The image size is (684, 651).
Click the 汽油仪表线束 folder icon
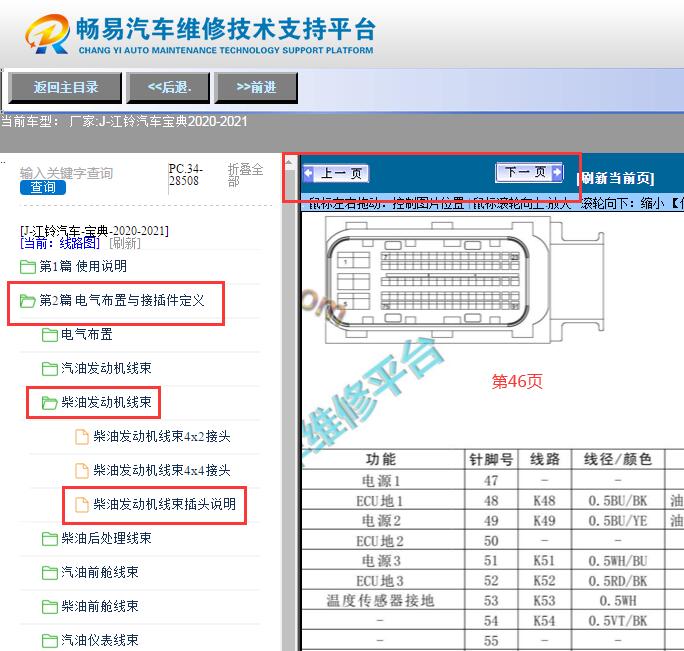pos(50,641)
